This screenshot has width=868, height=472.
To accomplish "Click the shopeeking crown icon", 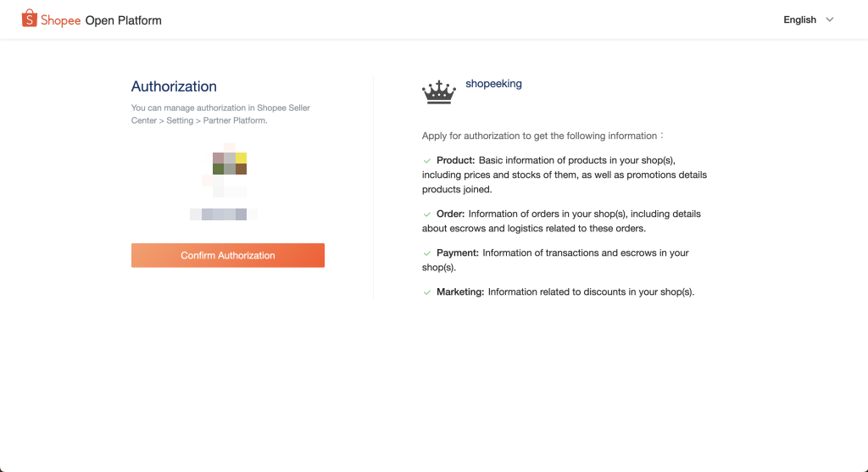I will click(439, 92).
